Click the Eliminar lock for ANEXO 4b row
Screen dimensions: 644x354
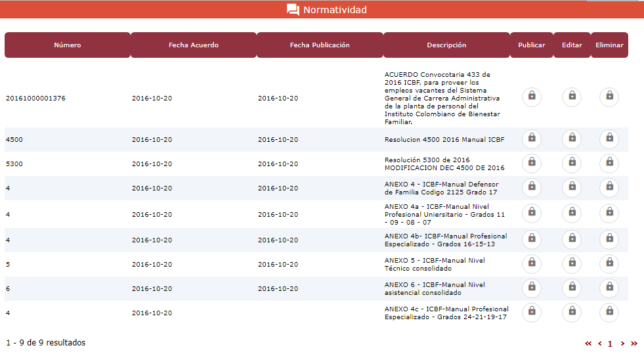(x=609, y=239)
